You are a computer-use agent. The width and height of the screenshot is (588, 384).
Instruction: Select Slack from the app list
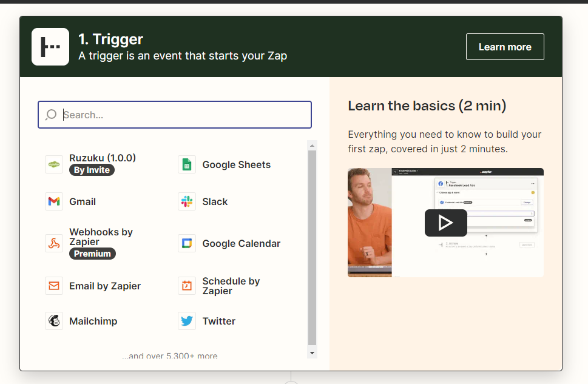coord(215,202)
